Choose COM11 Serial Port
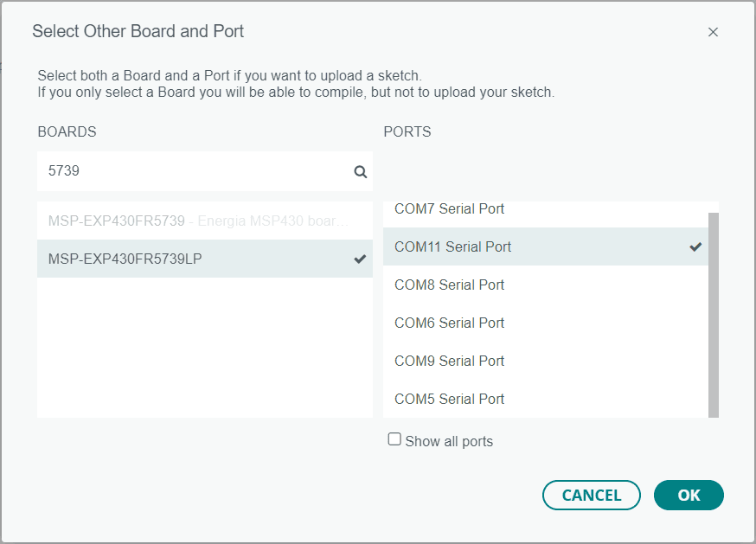This screenshot has height=544, width=756. pyautogui.click(x=452, y=246)
